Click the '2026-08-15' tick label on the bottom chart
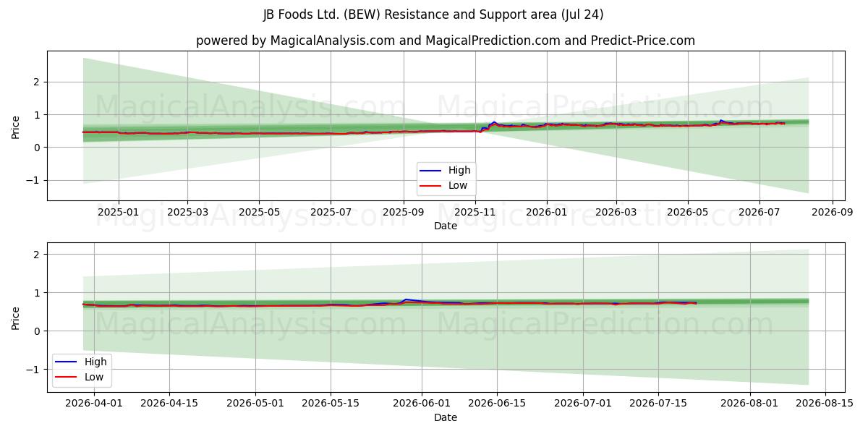Image resolution: width=868 pixels, height=434 pixels. click(x=825, y=404)
